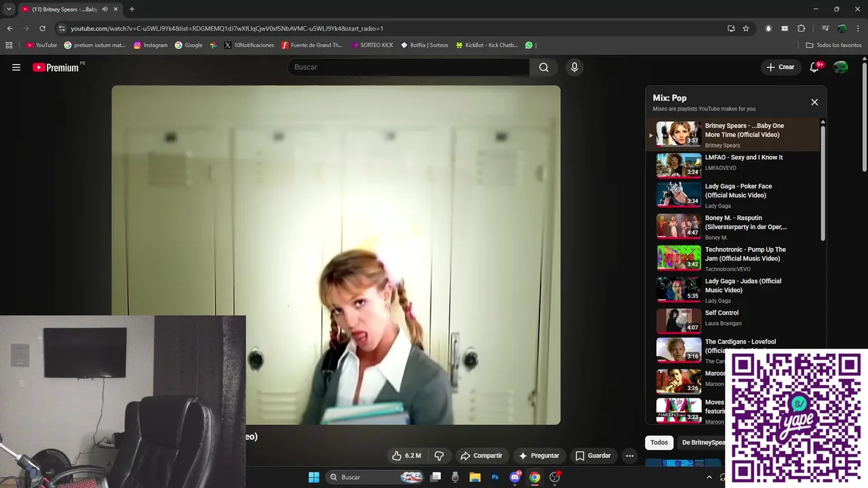Click the Preguntar button
868x488 pixels.
click(x=539, y=455)
